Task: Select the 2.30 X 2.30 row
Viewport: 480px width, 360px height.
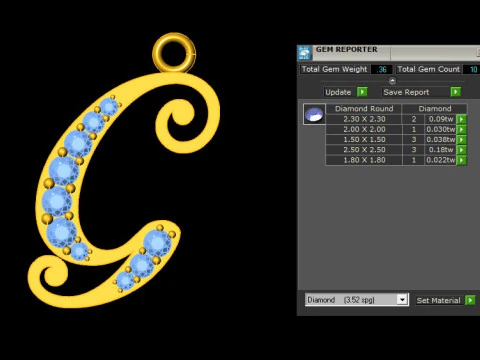Action: (x=396, y=119)
